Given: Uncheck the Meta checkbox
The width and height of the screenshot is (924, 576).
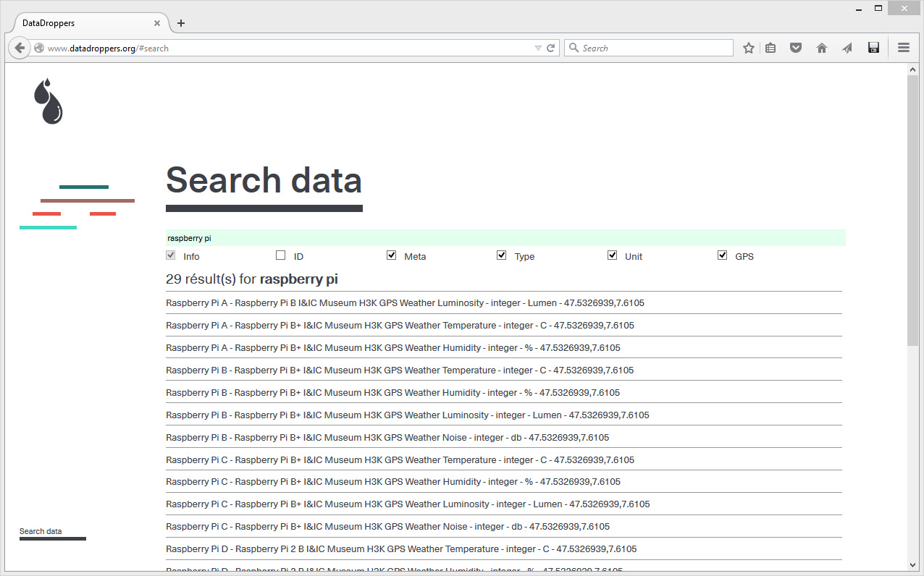Looking at the screenshot, I should pos(392,255).
